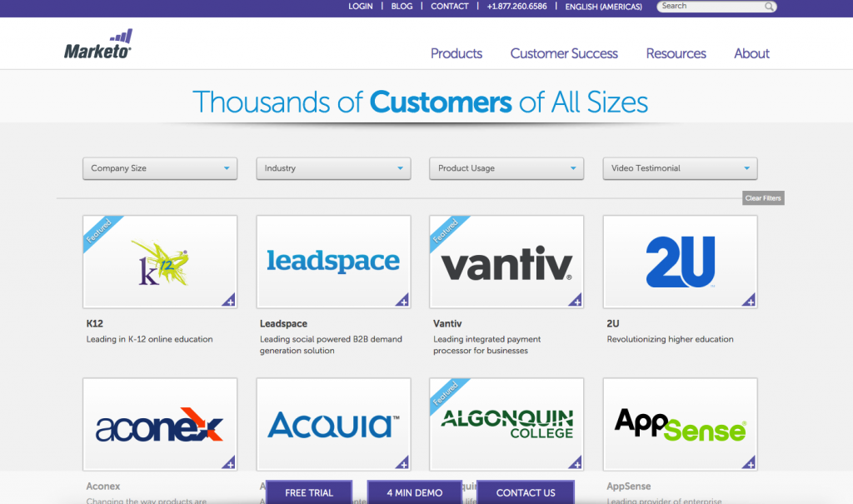Open the Video Testimonial dropdown

(x=680, y=168)
